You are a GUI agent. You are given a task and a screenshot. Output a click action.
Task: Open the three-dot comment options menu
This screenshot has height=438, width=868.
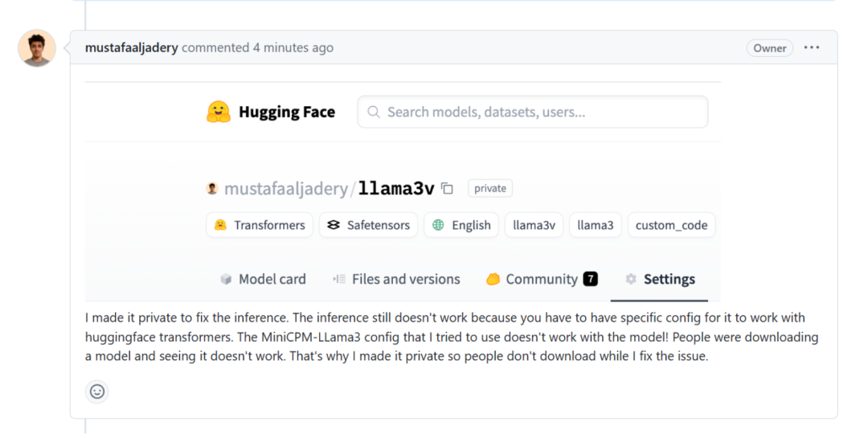point(812,48)
